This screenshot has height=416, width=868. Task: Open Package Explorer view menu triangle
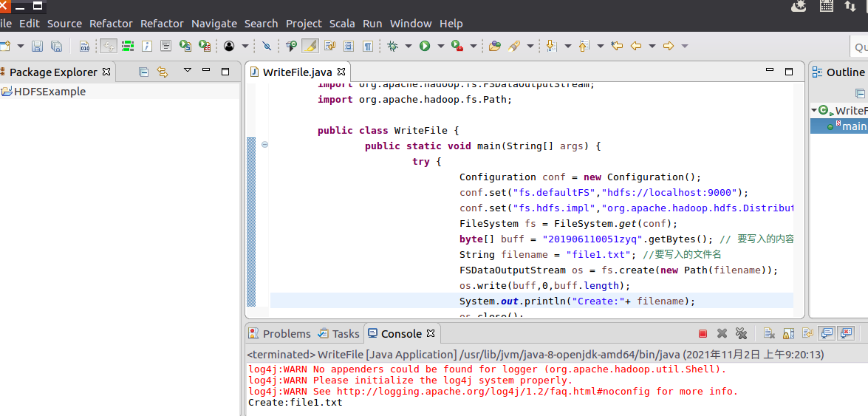click(188, 71)
